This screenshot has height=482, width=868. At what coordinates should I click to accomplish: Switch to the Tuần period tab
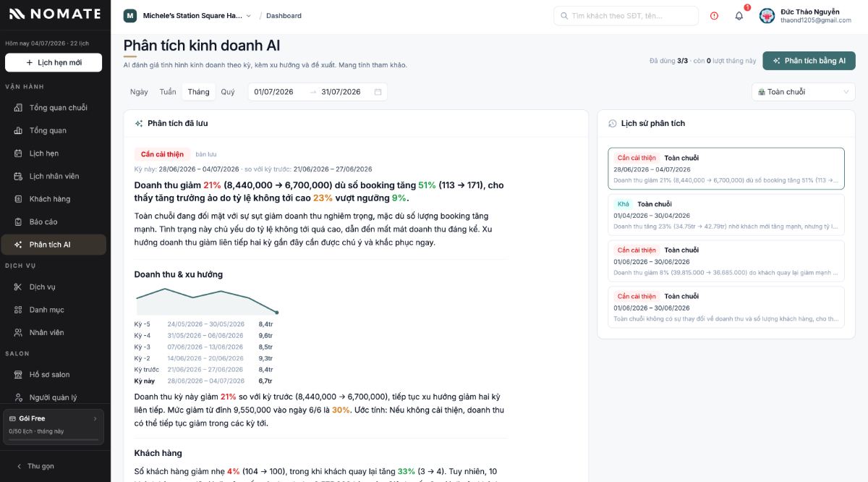(x=168, y=92)
